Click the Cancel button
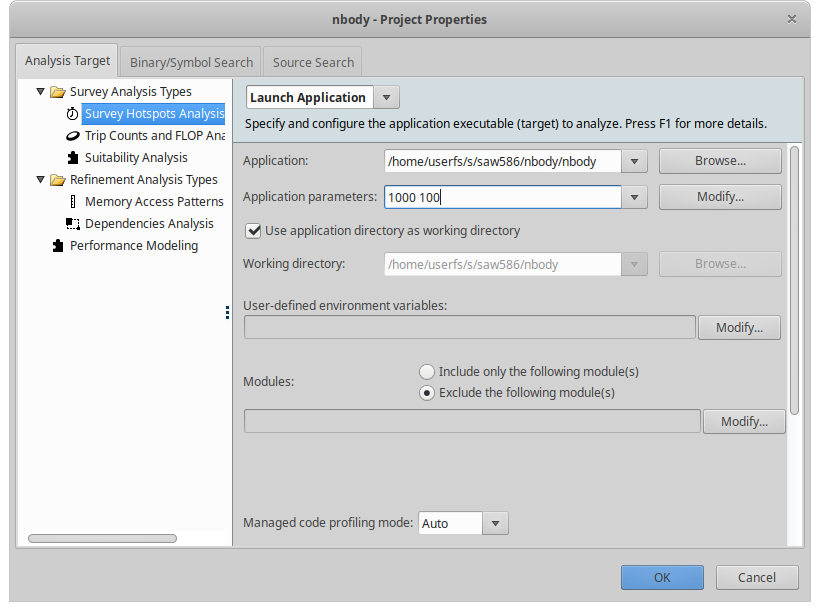 pyautogui.click(x=757, y=578)
